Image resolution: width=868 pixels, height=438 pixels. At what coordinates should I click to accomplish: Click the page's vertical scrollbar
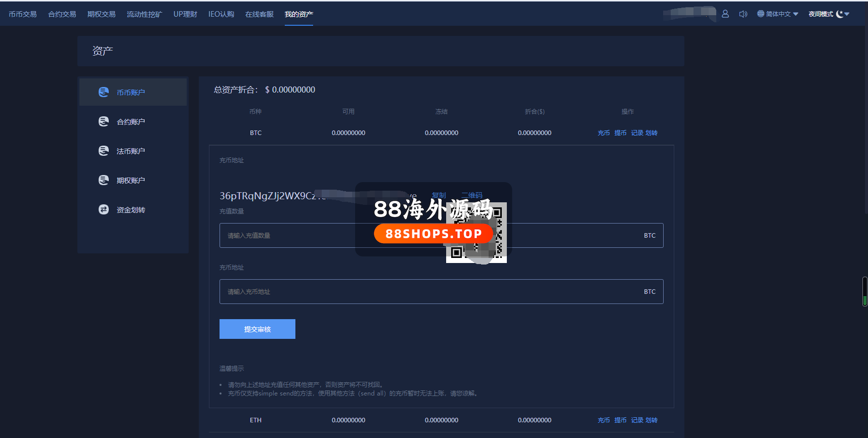864,291
